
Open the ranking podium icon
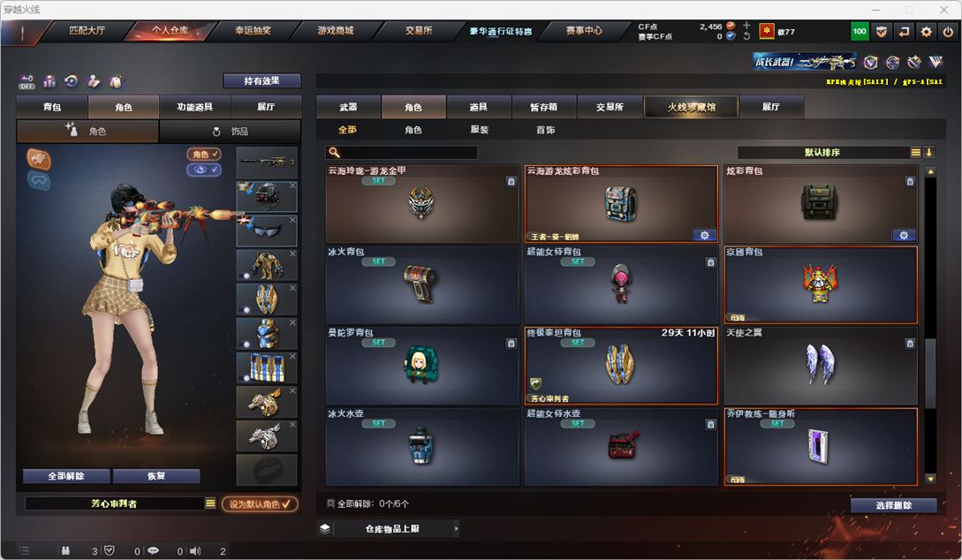coord(49,81)
